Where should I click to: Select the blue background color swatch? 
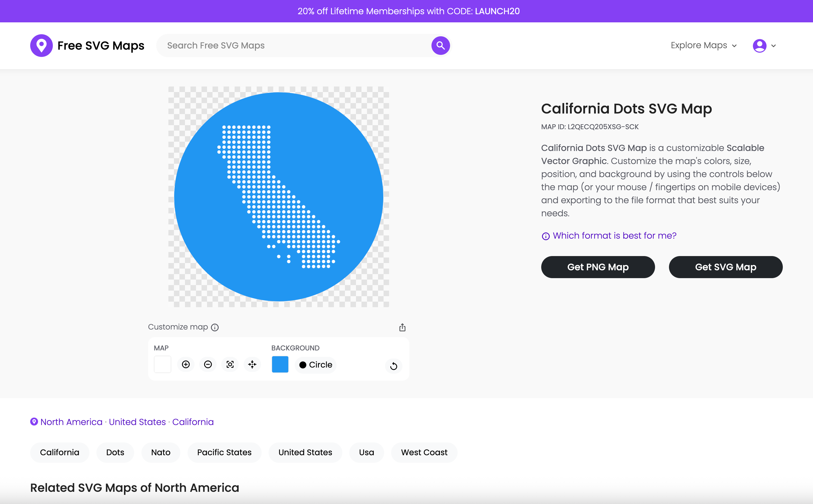(280, 364)
